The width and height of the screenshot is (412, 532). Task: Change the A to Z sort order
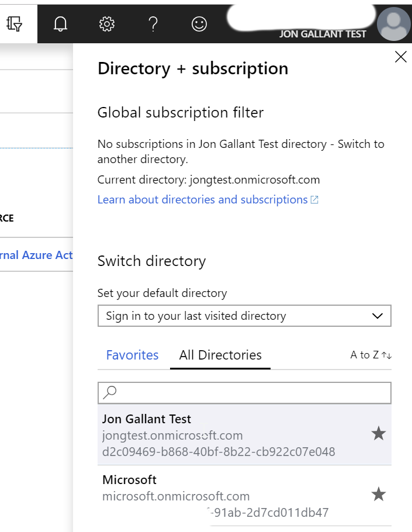tap(371, 355)
